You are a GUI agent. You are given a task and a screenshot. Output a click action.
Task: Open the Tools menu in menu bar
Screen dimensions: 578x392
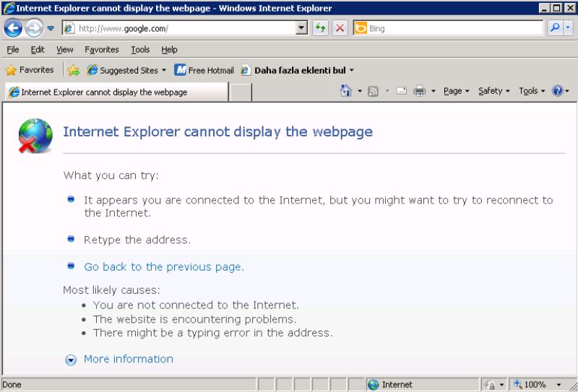tap(140, 50)
